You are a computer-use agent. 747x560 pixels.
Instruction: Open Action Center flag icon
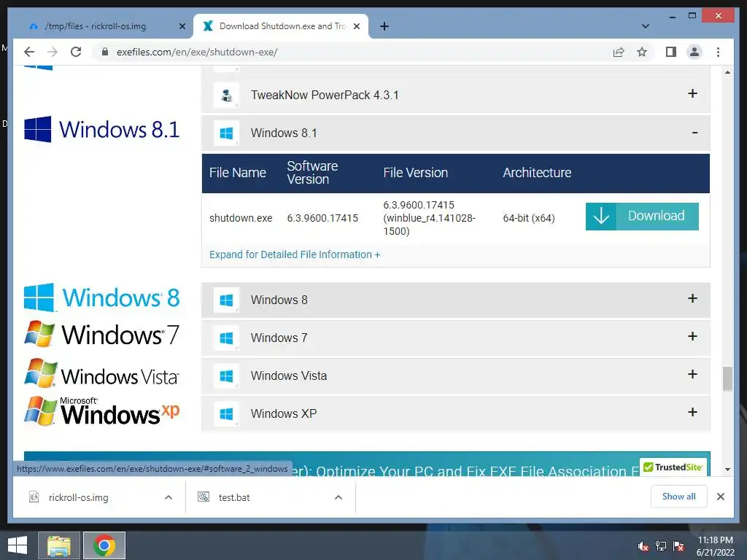pos(678,546)
